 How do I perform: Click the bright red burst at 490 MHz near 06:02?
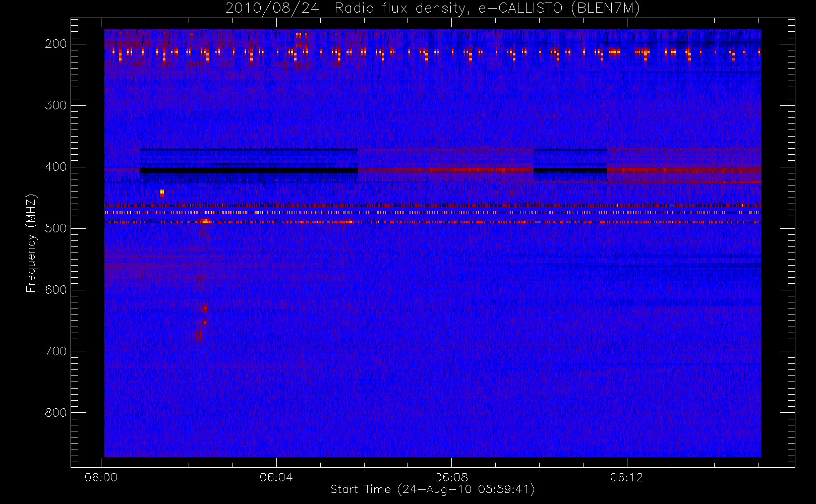pos(205,221)
